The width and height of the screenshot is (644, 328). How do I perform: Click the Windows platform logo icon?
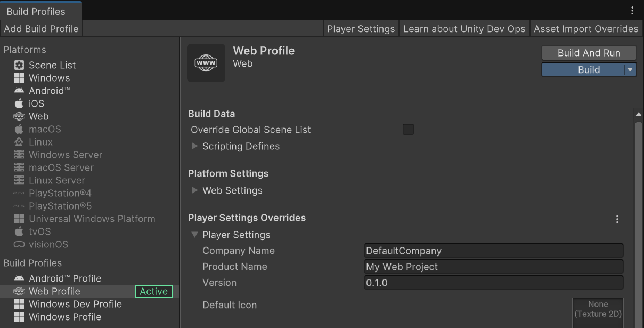(19, 78)
